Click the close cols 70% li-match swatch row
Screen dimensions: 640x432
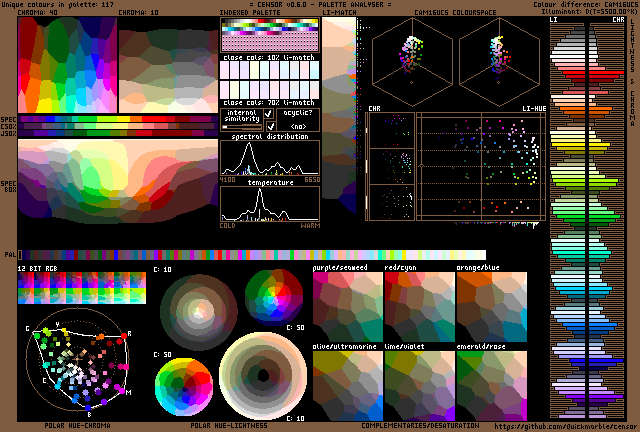click(x=270, y=90)
